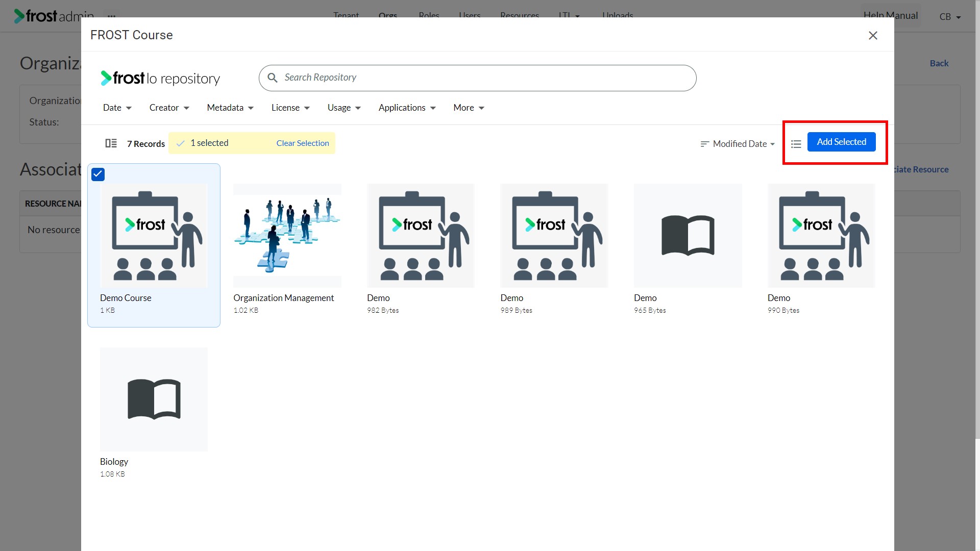Click Clear Selection link
Viewport: 980px width, 551px height.
303,143
